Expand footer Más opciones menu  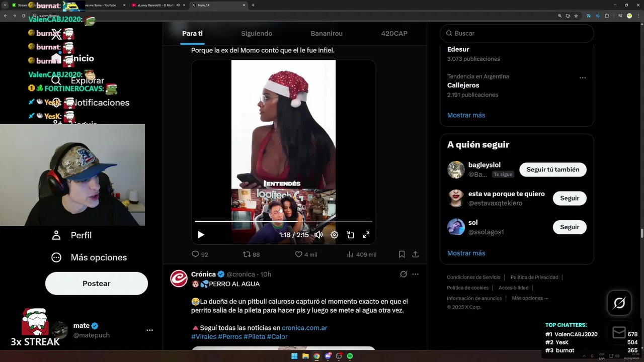530,298
